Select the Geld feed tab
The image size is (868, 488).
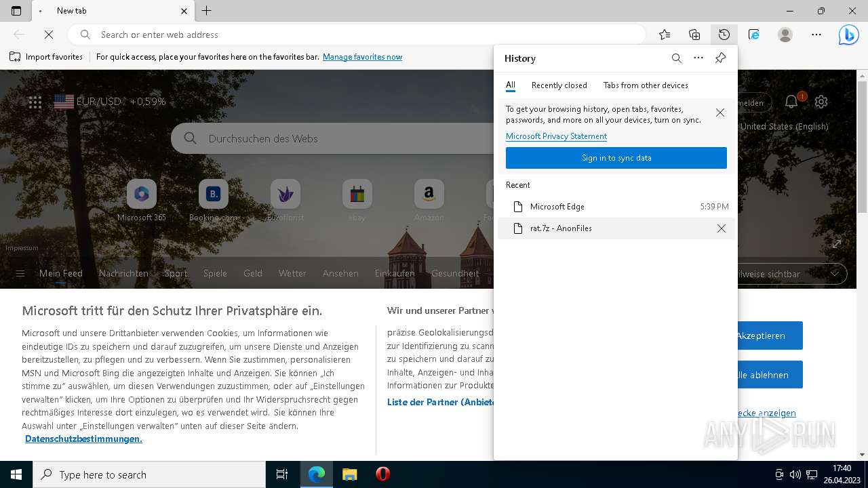pyautogui.click(x=253, y=274)
